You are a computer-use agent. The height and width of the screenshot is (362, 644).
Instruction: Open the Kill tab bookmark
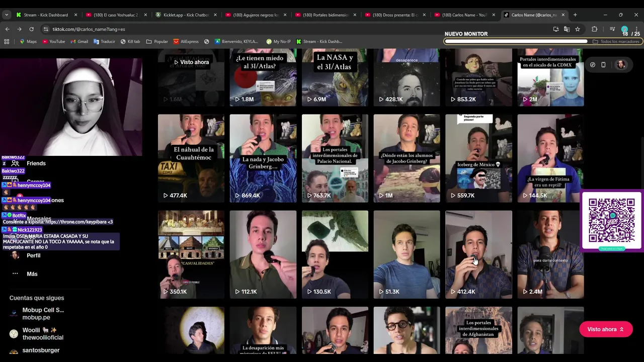tap(130, 42)
